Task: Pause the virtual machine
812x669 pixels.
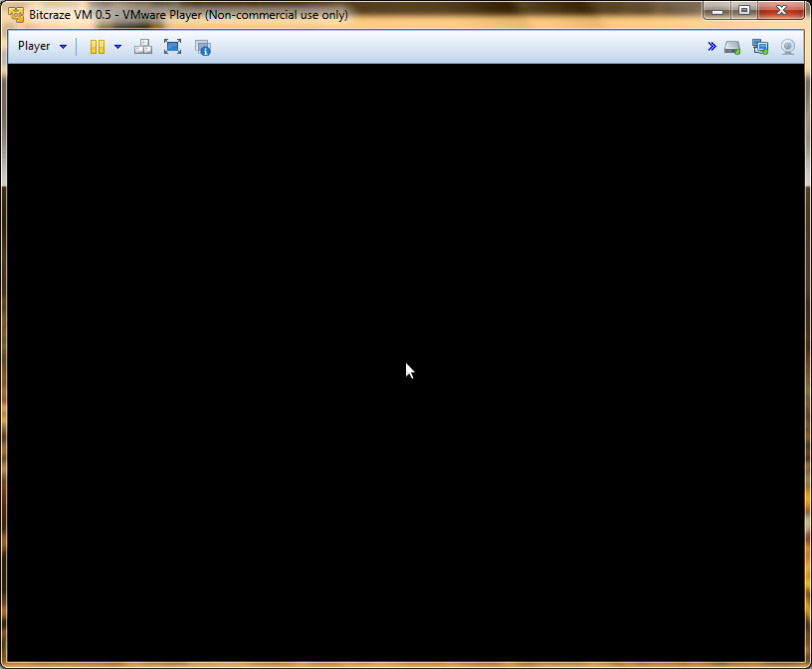Action: click(x=97, y=47)
